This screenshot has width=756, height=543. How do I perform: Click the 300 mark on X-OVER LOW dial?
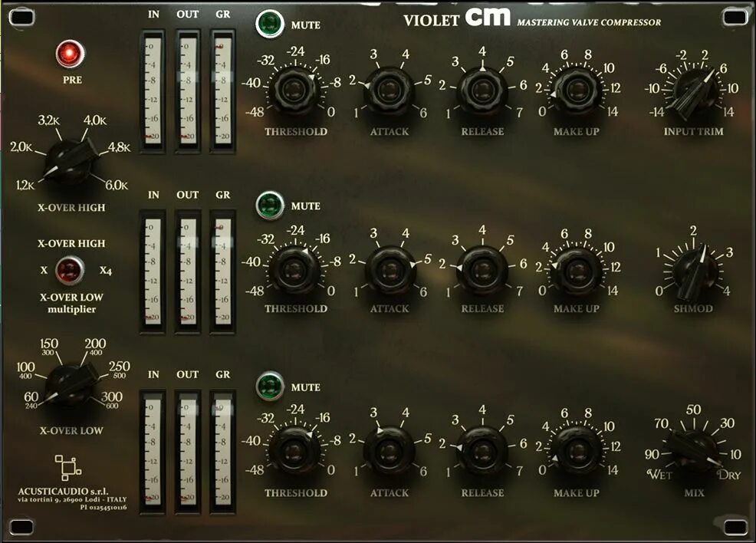[x=112, y=397]
